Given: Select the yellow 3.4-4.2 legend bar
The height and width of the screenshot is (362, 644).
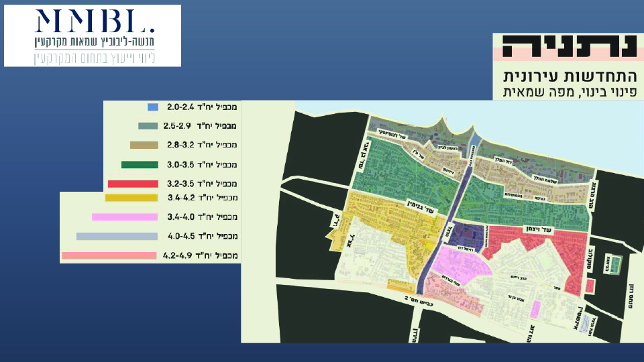Looking at the screenshot, I should 131,198.
